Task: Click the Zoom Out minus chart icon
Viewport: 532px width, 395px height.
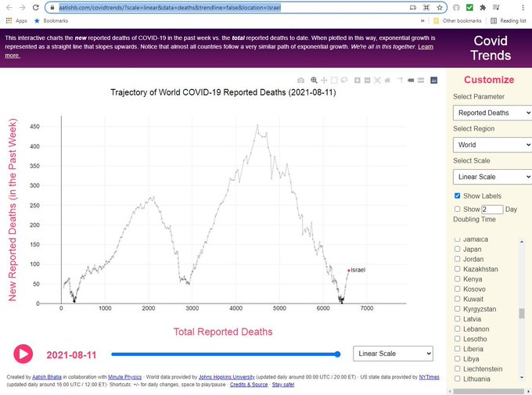Action: [367, 80]
